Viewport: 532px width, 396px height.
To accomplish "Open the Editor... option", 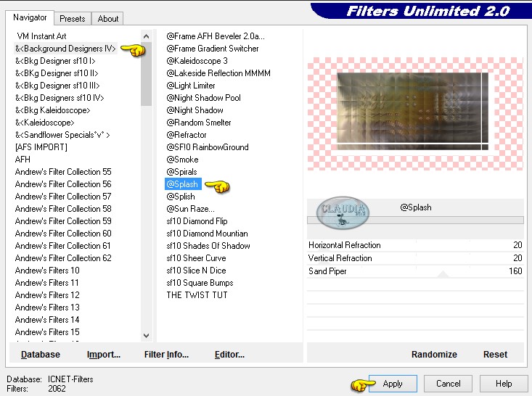I will 229,355.
